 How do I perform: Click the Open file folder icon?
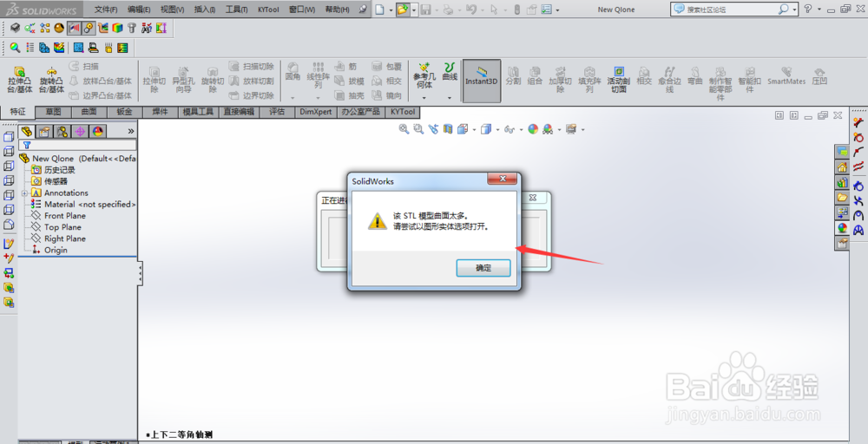click(403, 10)
